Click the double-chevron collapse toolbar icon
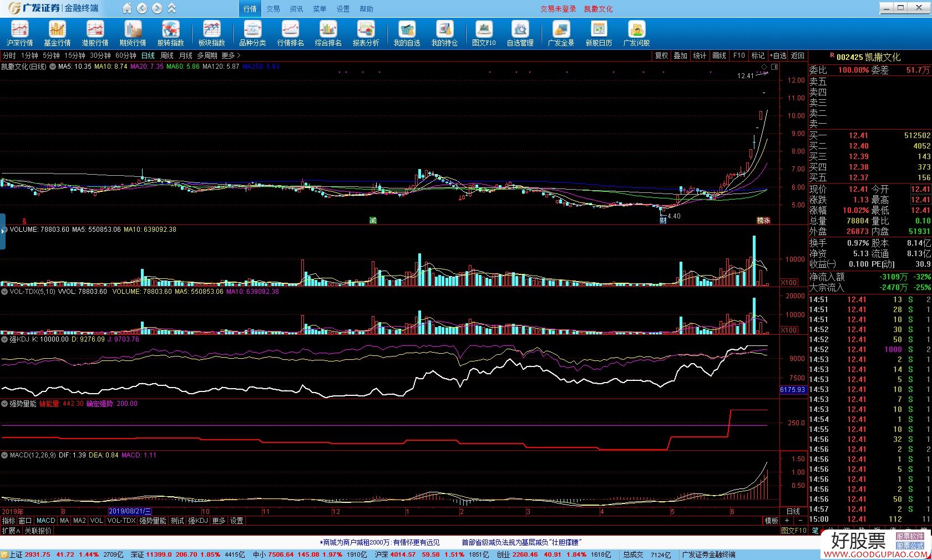This screenshot has height=560, width=932. 172,8
